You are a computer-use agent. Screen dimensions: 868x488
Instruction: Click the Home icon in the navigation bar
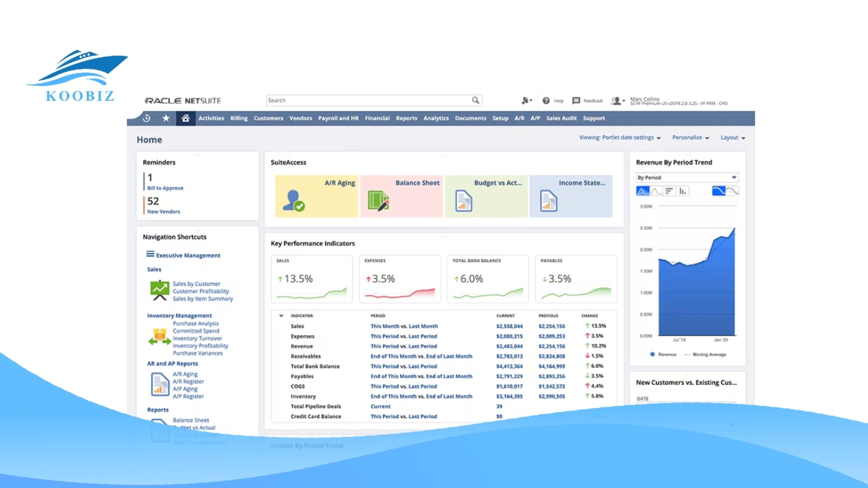tap(187, 118)
